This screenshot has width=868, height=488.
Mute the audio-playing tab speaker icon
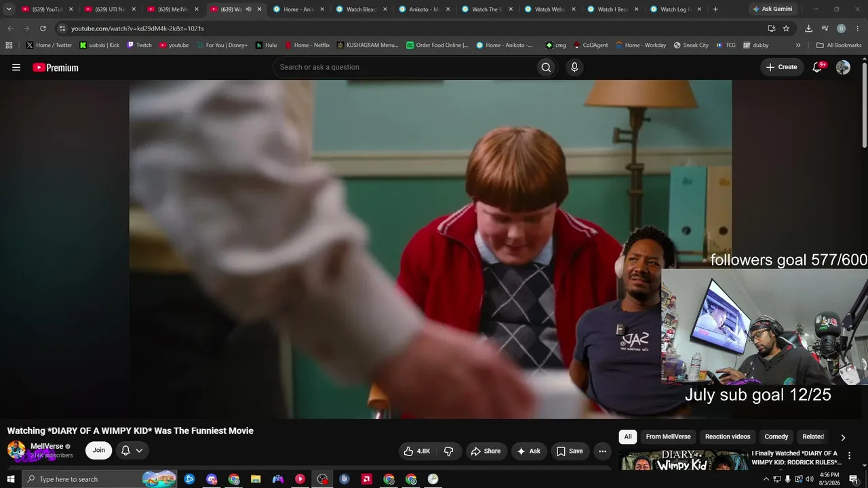tap(248, 9)
